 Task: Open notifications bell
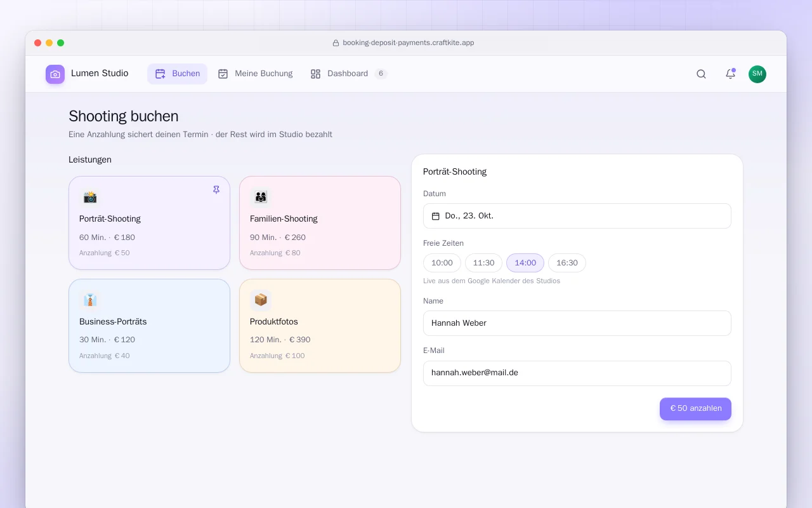[x=730, y=74]
